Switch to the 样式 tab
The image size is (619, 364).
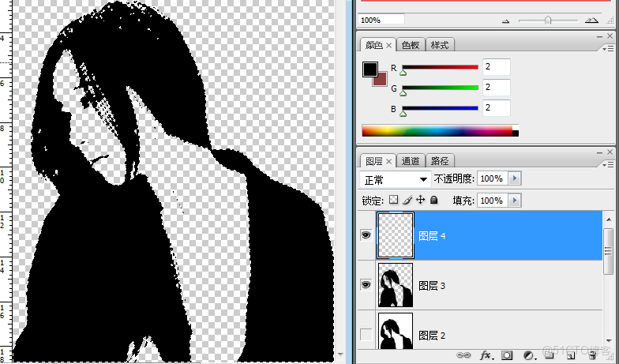[x=440, y=45]
